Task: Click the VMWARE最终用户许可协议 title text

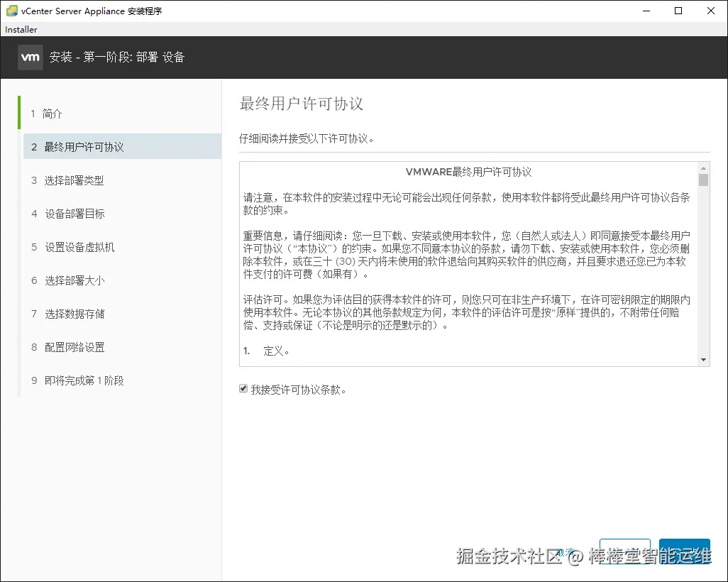Action: coord(468,172)
